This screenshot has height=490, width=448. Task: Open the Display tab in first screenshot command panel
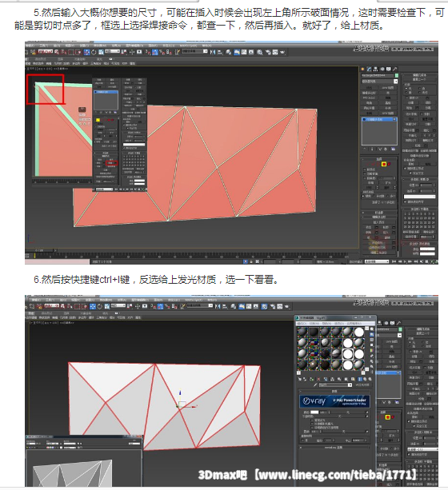[x=389, y=69]
